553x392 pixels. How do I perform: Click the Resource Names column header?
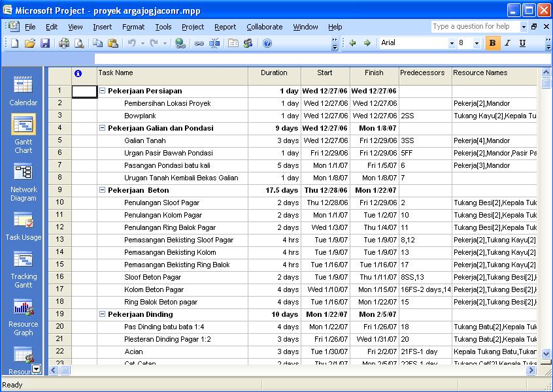(x=494, y=75)
